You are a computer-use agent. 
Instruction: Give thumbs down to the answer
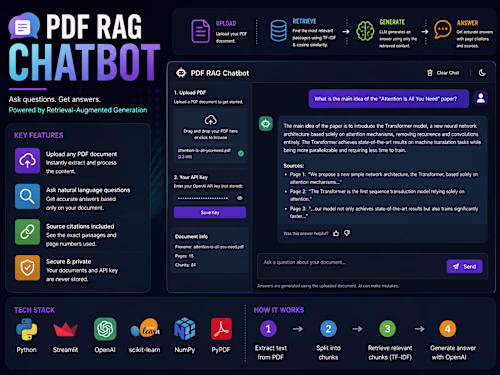pos(347,233)
